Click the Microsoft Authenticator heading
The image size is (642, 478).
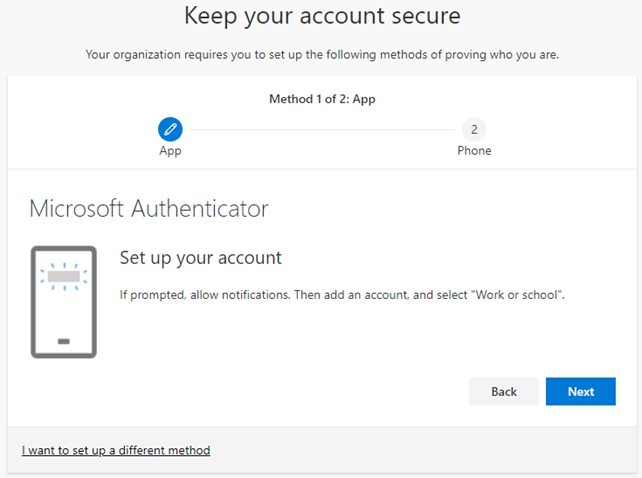click(149, 209)
